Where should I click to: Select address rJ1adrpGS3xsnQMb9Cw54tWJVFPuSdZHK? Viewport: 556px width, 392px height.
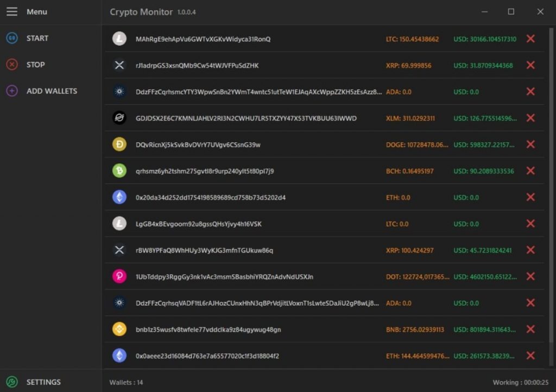coord(197,66)
